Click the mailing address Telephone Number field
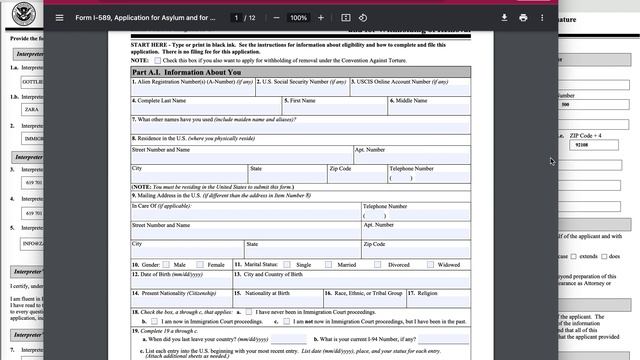This screenshot has width=640, height=360. 416,215
